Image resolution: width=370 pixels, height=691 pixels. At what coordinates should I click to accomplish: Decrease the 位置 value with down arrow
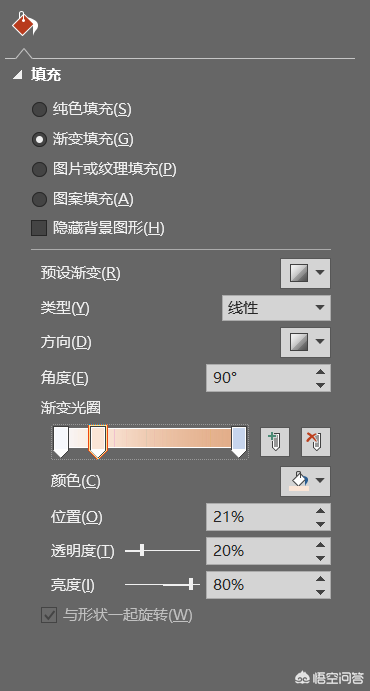pos(321,524)
